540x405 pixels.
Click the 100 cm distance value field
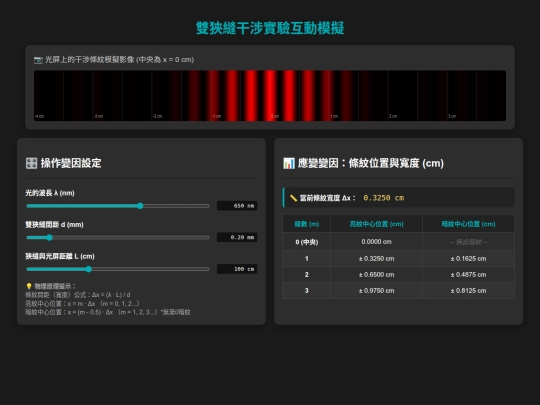pyautogui.click(x=237, y=269)
